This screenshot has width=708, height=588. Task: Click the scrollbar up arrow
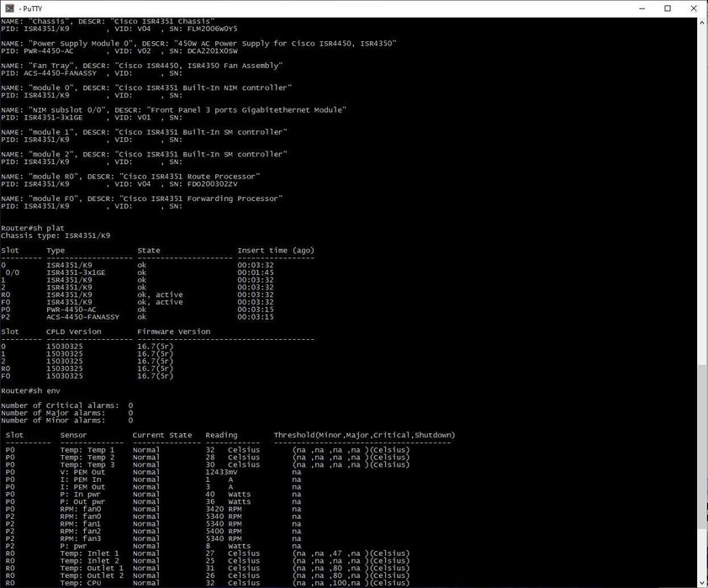click(703, 22)
